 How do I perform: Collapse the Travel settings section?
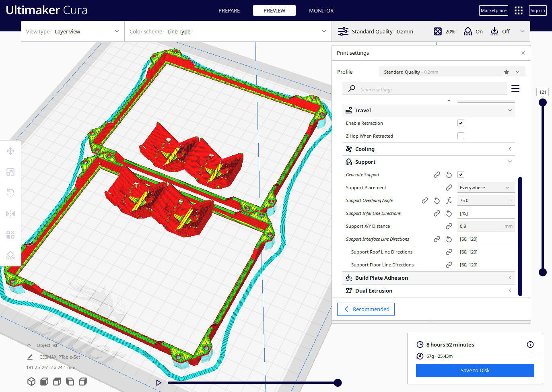(x=428, y=110)
